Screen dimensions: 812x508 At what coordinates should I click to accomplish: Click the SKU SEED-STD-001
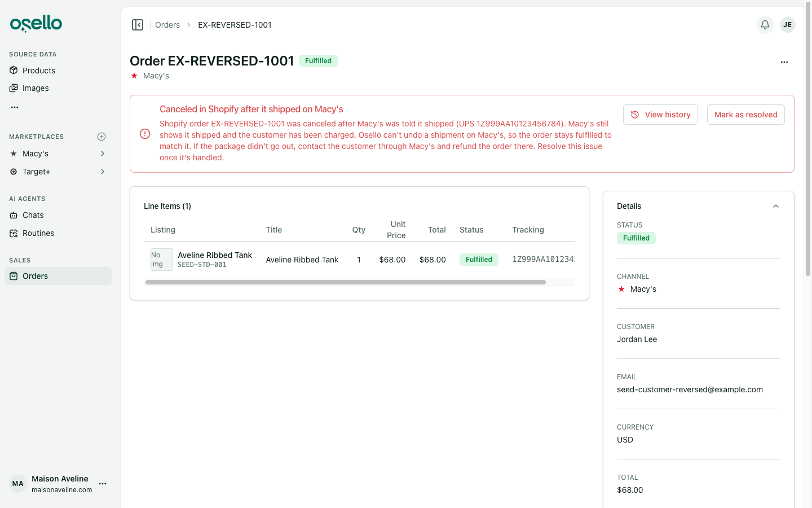(202, 265)
